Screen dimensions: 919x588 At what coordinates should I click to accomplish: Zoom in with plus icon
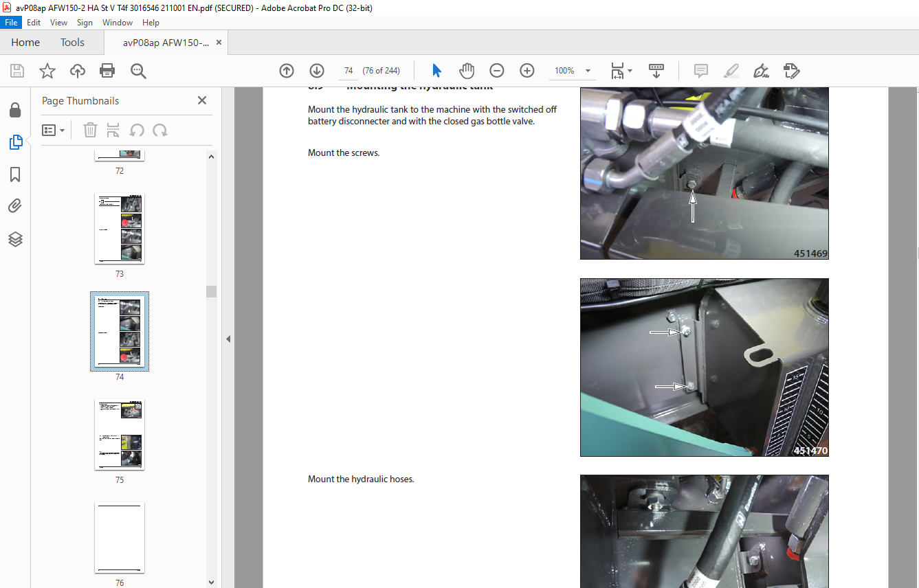point(527,71)
